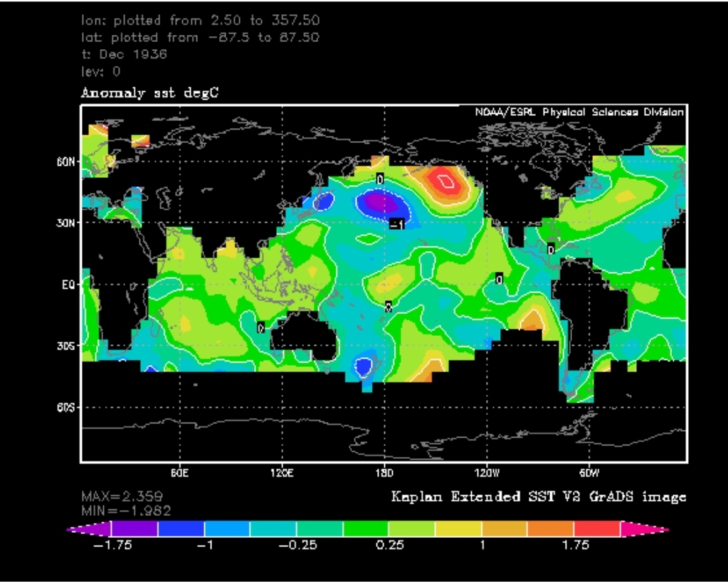This screenshot has height=582, width=728.
Task: Click the Kaplan Extended SST V2 caption
Action: (x=539, y=497)
